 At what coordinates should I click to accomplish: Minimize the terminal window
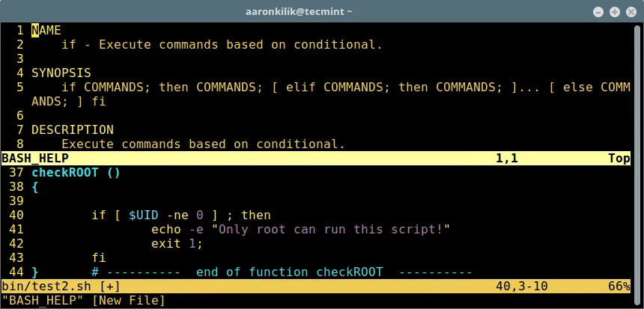[x=598, y=12]
